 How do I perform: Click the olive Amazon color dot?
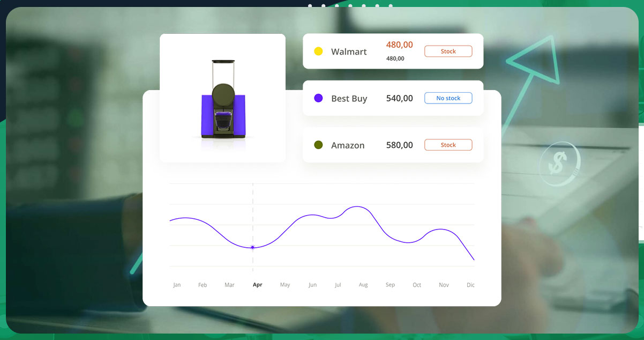coord(318,145)
